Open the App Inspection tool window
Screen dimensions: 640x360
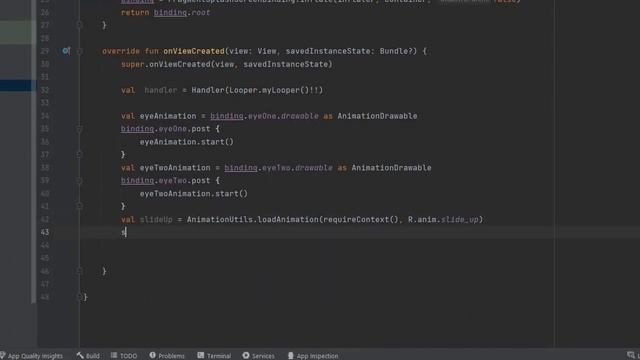tap(313, 356)
